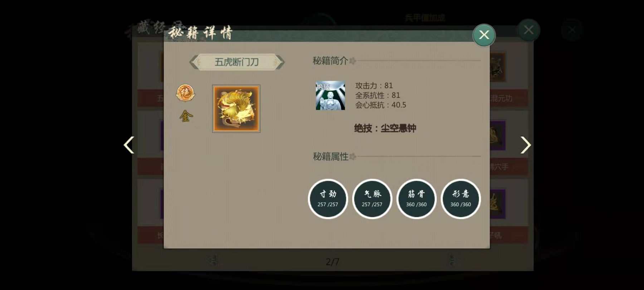
Task: Go to previous manual with left chevron
Action: 129,145
